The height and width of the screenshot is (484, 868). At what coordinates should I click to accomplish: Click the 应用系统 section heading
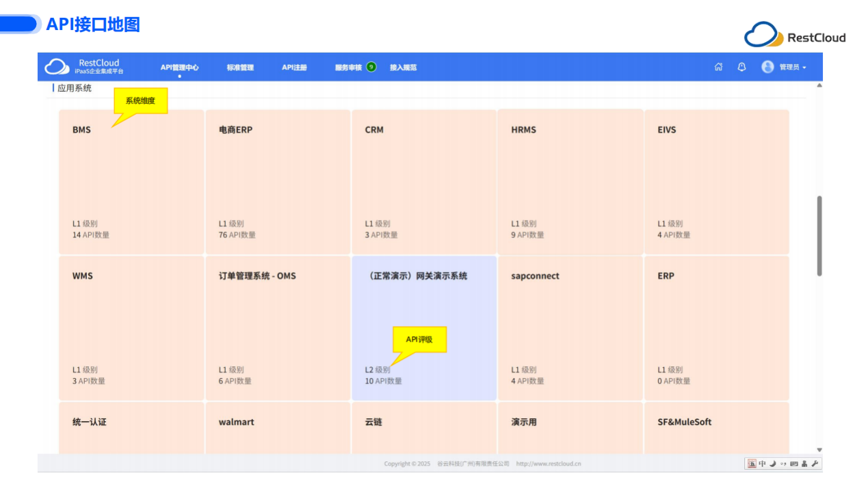click(x=75, y=88)
